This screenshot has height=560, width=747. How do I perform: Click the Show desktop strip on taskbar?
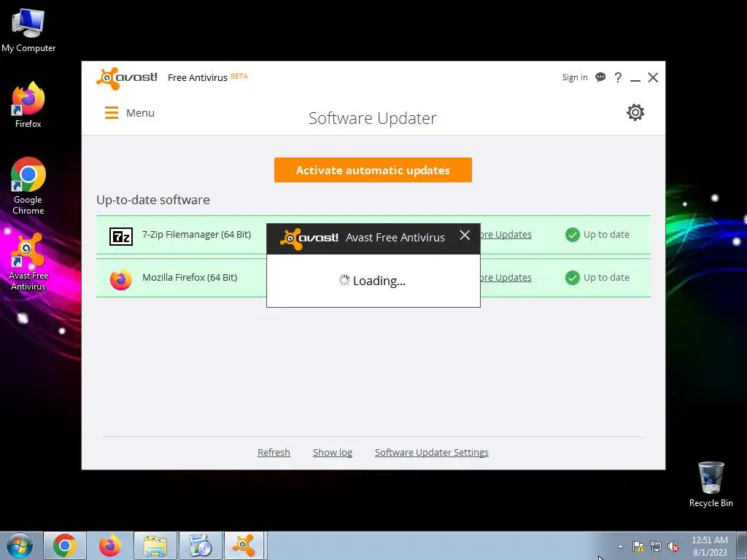[743, 545]
